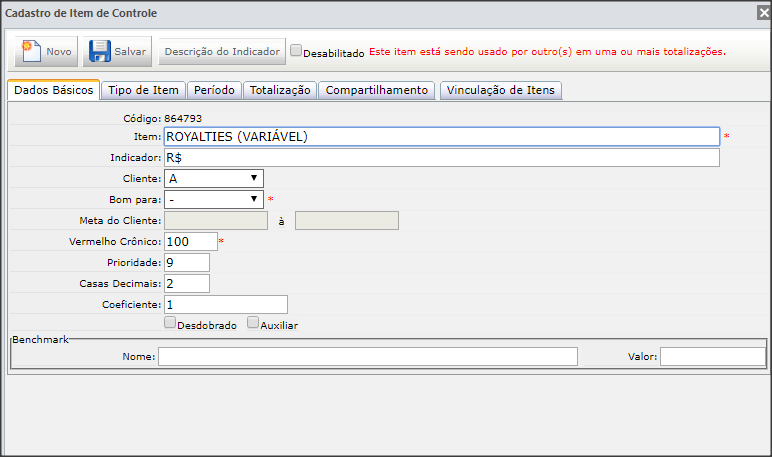Click the red totalizações warning message

click(x=547, y=52)
